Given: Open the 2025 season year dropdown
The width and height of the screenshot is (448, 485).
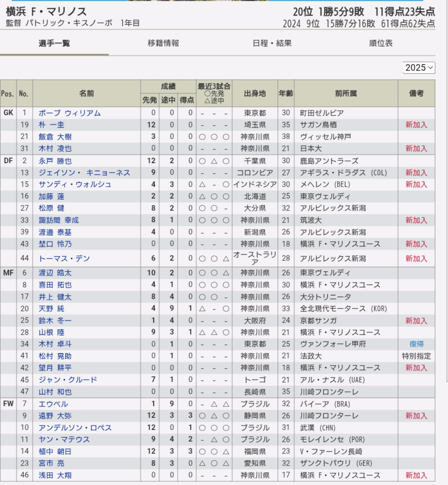Looking at the screenshot, I should (x=419, y=68).
